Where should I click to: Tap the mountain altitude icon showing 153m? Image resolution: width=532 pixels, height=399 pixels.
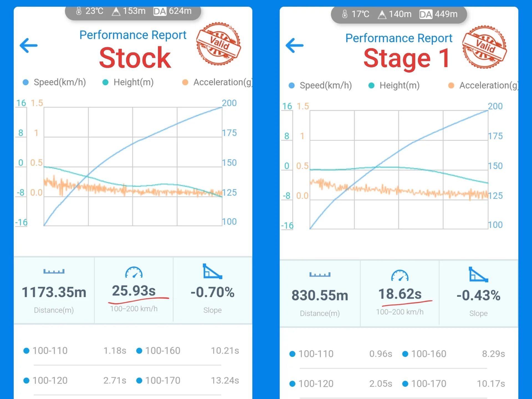[117, 11]
